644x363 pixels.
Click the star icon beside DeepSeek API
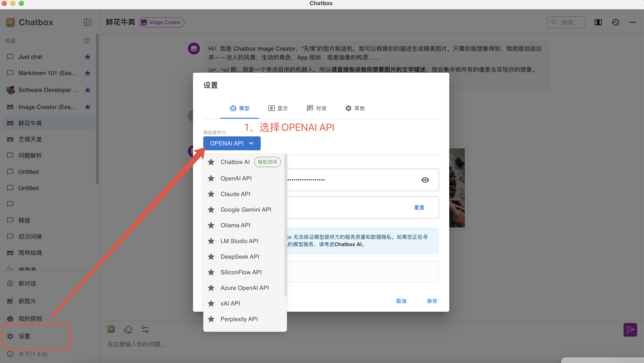[211, 257]
